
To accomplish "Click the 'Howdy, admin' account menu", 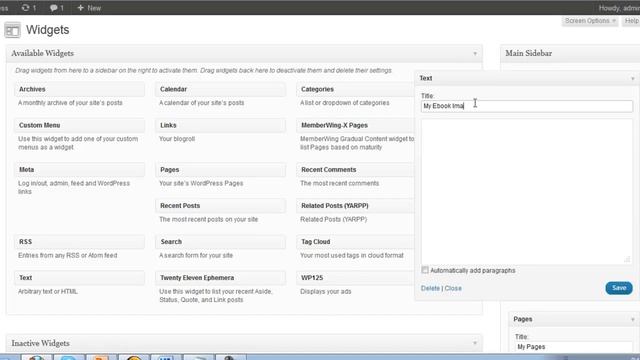I will [619, 8].
